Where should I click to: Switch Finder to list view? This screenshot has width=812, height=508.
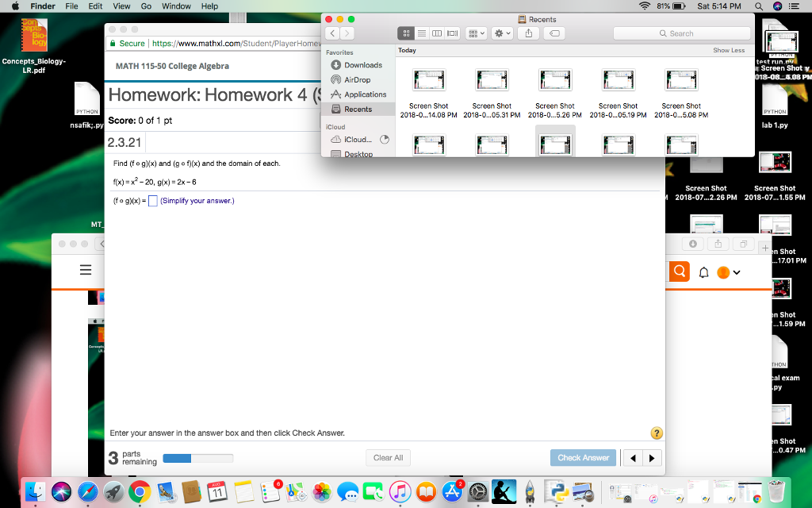[422, 33]
